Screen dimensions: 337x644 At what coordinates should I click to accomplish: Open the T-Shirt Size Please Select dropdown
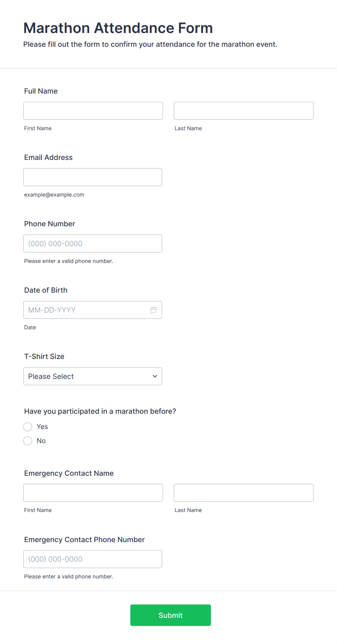pyautogui.click(x=93, y=376)
